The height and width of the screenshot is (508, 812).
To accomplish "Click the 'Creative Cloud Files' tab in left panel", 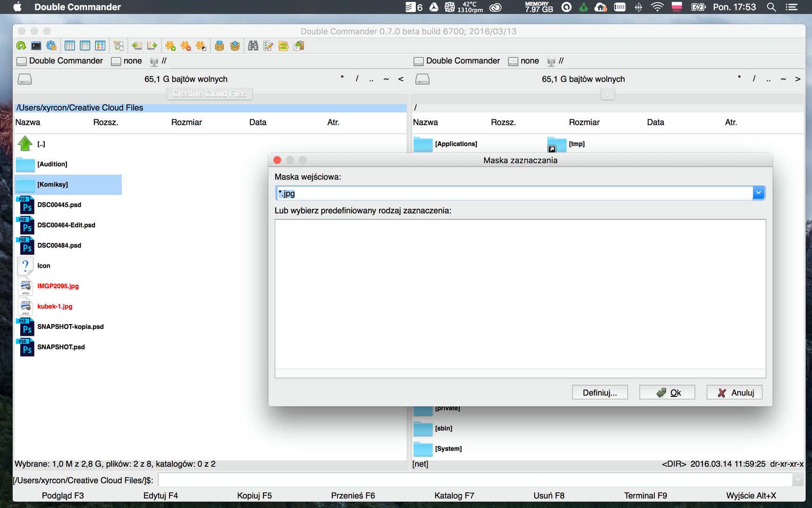I will (210, 94).
